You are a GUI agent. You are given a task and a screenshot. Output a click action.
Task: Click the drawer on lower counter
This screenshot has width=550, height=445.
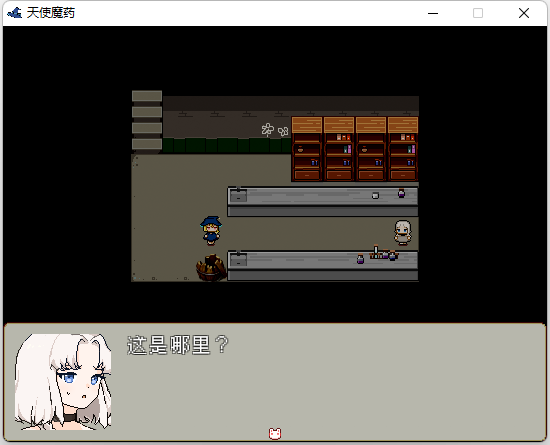click(239, 260)
